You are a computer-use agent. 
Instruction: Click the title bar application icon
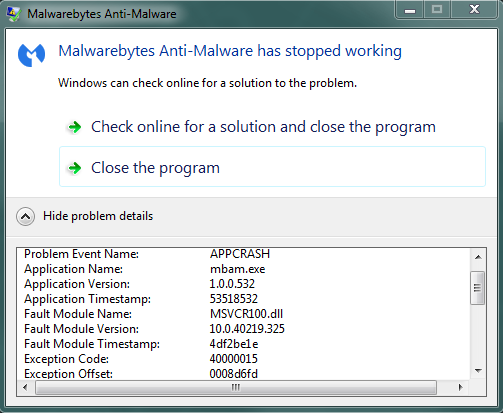pyautogui.click(x=14, y=14)
